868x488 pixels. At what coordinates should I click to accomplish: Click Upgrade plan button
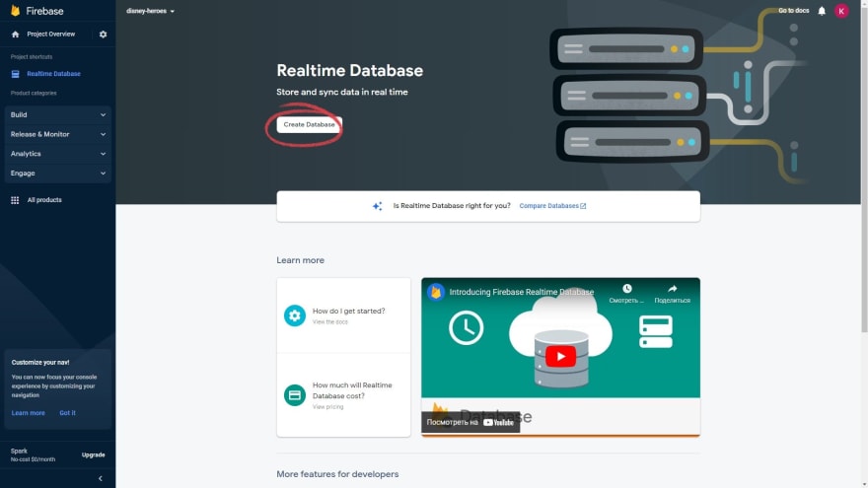pos(93,454)
